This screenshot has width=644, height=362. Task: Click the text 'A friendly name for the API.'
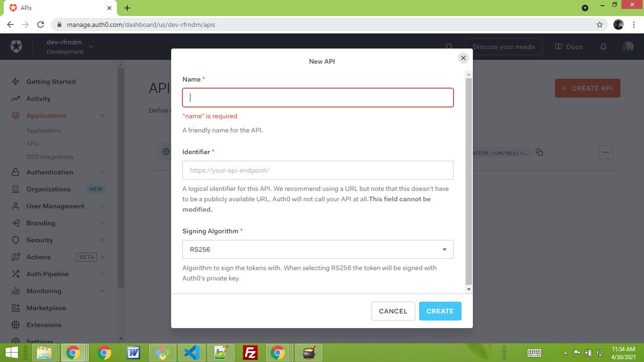pyautogui.click(x=223, y=130)
